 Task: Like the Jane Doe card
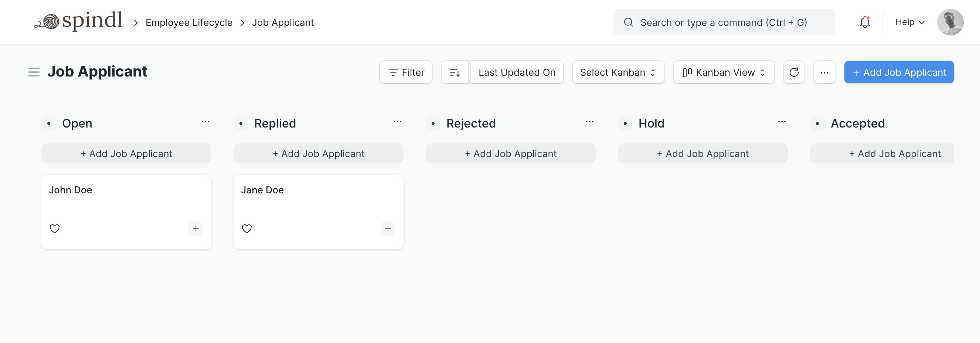(x=247, y=228)
